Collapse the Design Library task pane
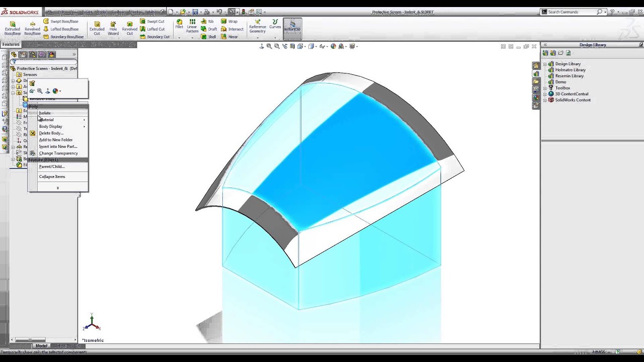 545,45
